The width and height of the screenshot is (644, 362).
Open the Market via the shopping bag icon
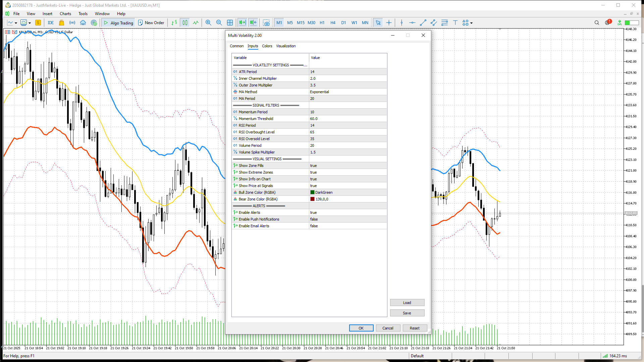point(61,22)
